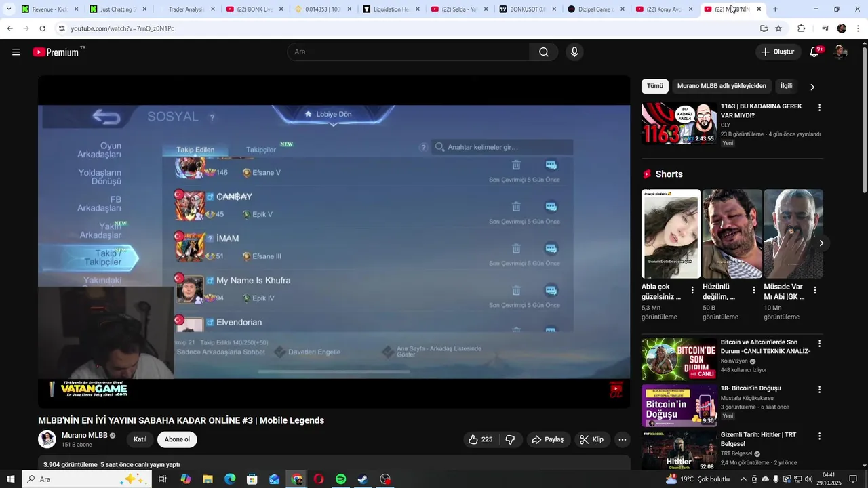Open more actions under the video
868x488 pixels.
click(623, 439)
